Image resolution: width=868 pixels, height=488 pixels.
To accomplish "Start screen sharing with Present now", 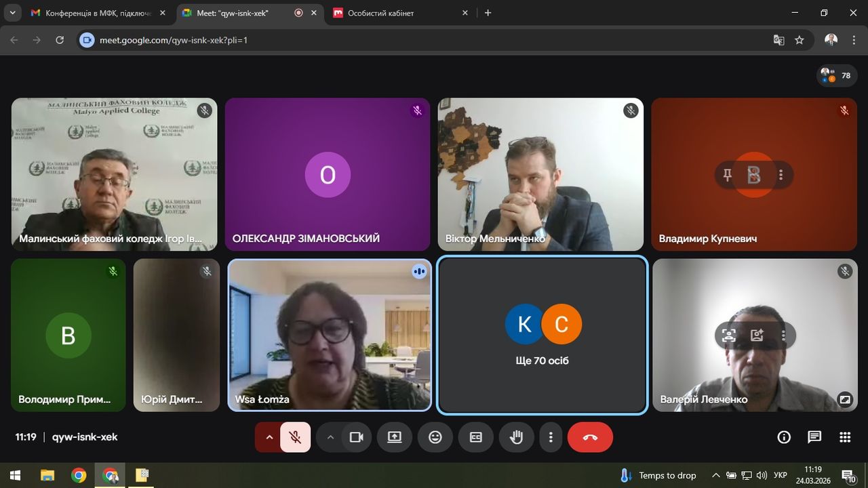I will (395, 437).
